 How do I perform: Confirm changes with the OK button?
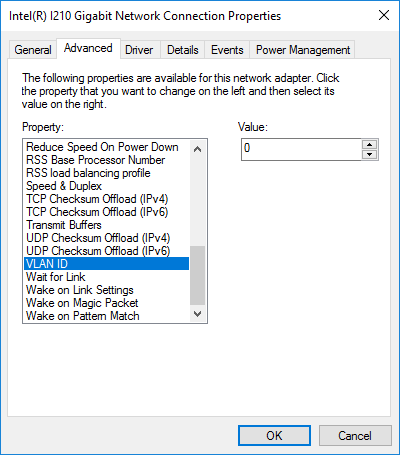[274, 435]
